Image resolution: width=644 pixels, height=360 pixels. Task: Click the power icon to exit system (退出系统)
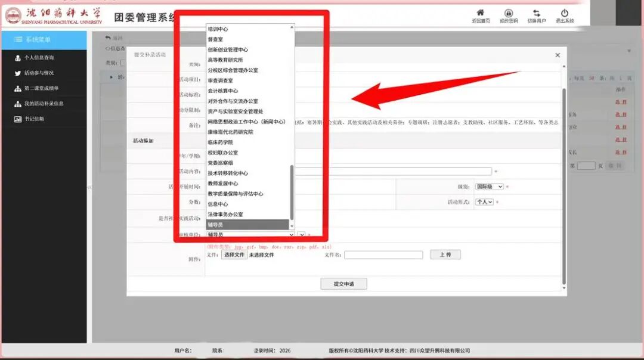[565, 13]
